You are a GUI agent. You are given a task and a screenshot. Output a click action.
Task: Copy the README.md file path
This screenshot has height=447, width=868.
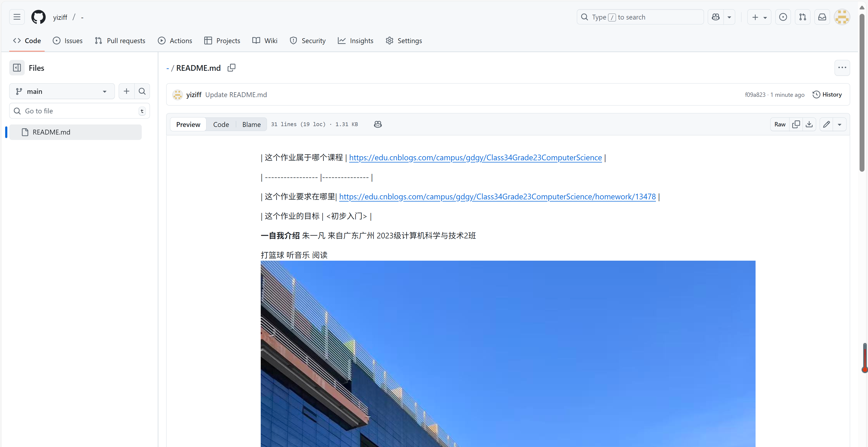pyautogui.click(x=231, y=68)
